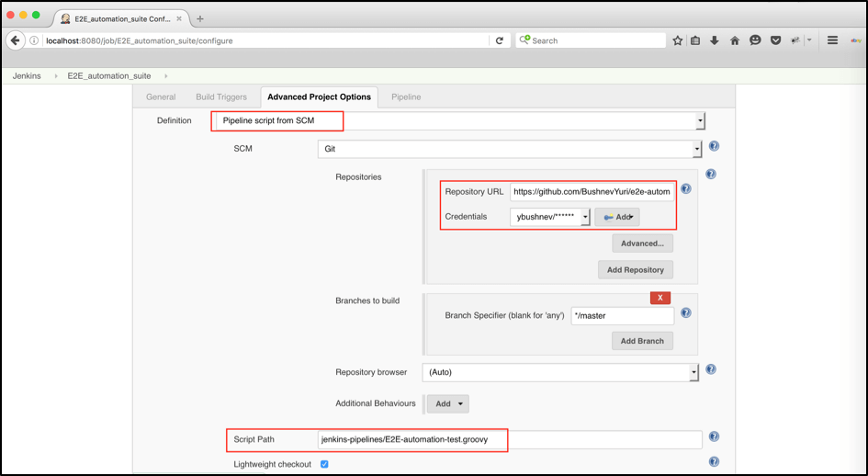The image size is (868, 476).
Task: Open the Pocket icon in toolbar
Action: tap(775, 40)
